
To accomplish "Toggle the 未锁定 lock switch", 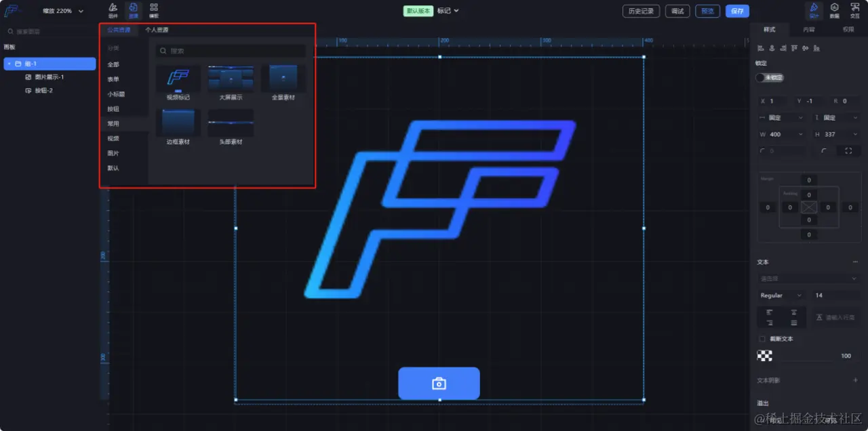I will pos(769,77).
